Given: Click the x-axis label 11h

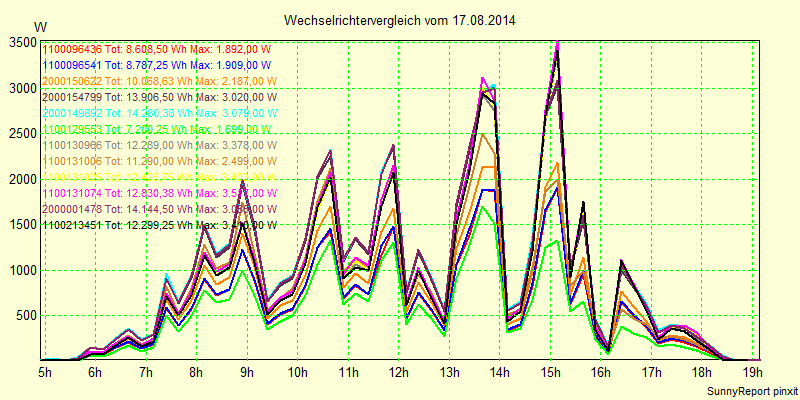Looking at the screenshot, I should (348, 371).
